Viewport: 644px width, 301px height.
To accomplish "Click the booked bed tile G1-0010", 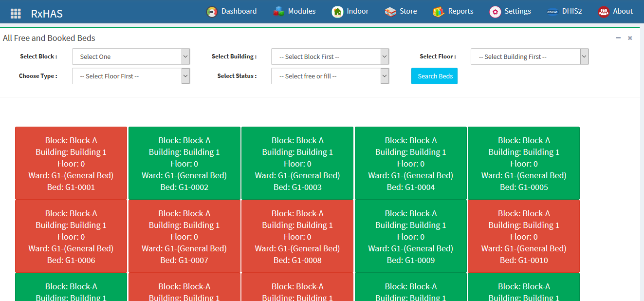I will pyautogui.click(x=524, y=236).
